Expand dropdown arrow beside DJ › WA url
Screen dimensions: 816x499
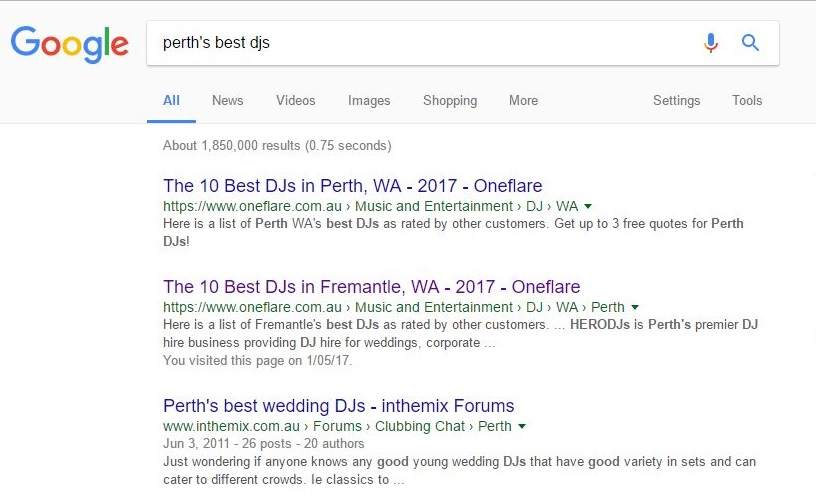588,207
